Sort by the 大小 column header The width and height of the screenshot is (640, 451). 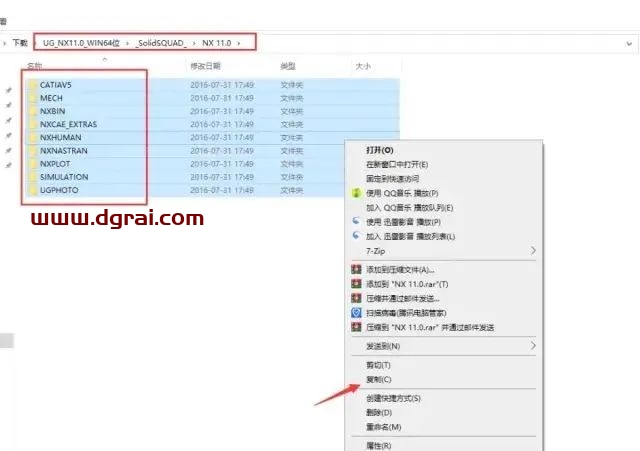(363, 66)
